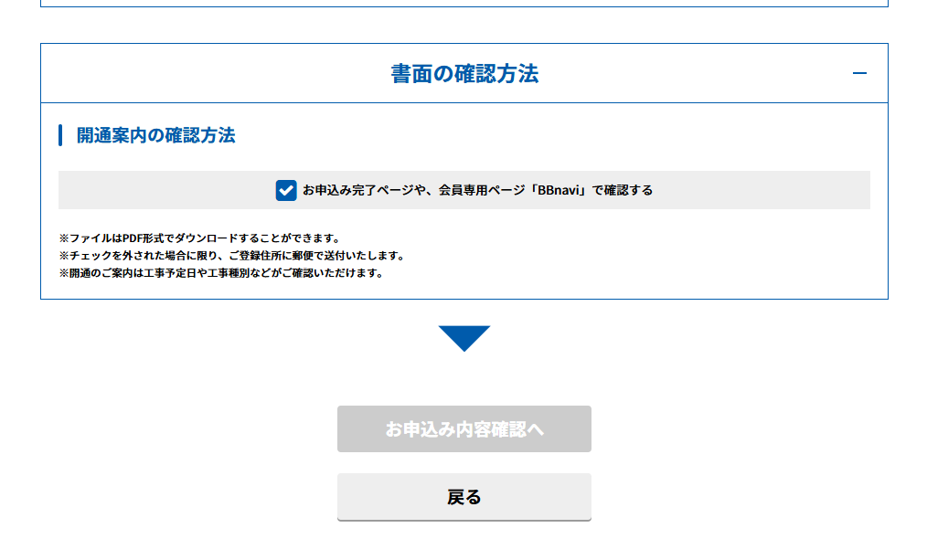Click the ※ mark before ファイルはPDF形式

pyautogui.click(x=64, y=238)
